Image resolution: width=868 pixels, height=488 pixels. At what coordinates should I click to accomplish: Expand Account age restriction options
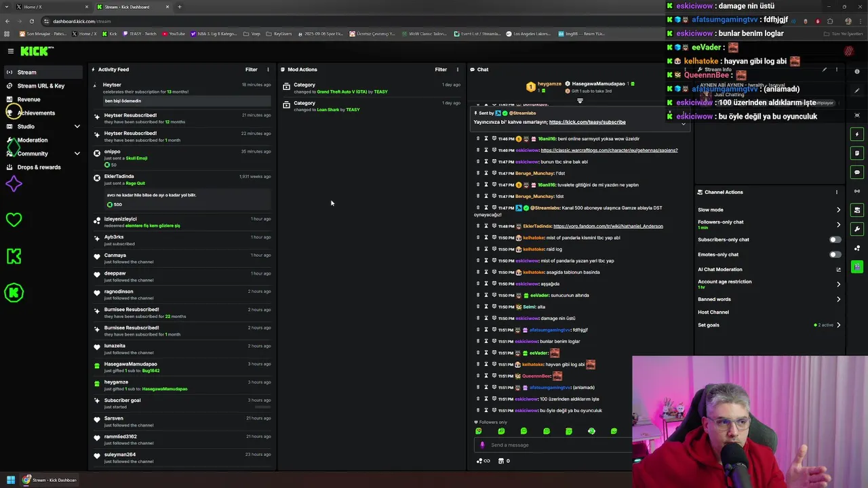pos(838,284)
